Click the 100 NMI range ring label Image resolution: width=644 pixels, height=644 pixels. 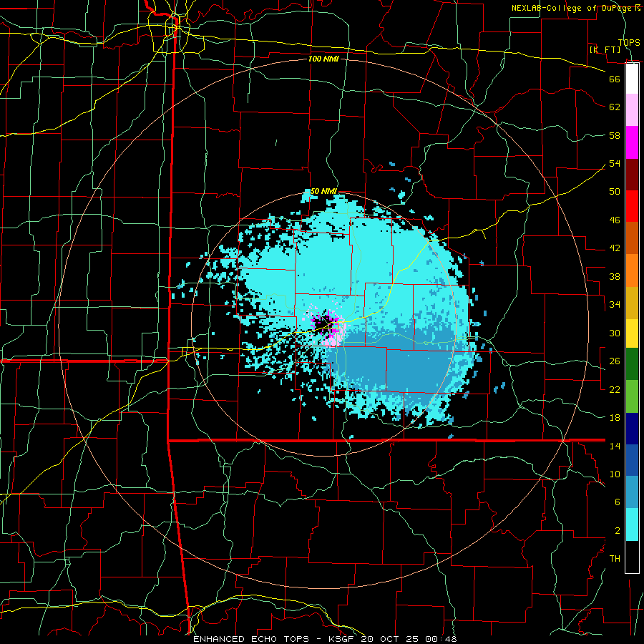[x=323, y=59]
